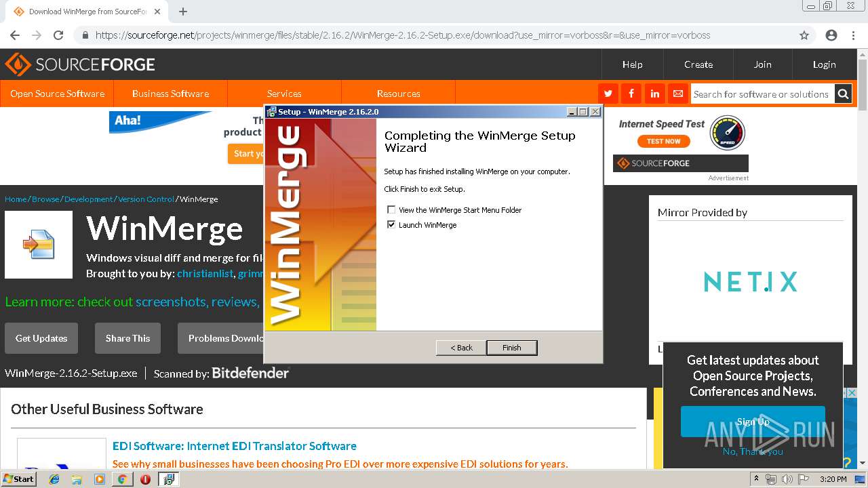Click the Share This button
Image resolution: width=868 pixels, height=488 pixels.
coord(127,338)
